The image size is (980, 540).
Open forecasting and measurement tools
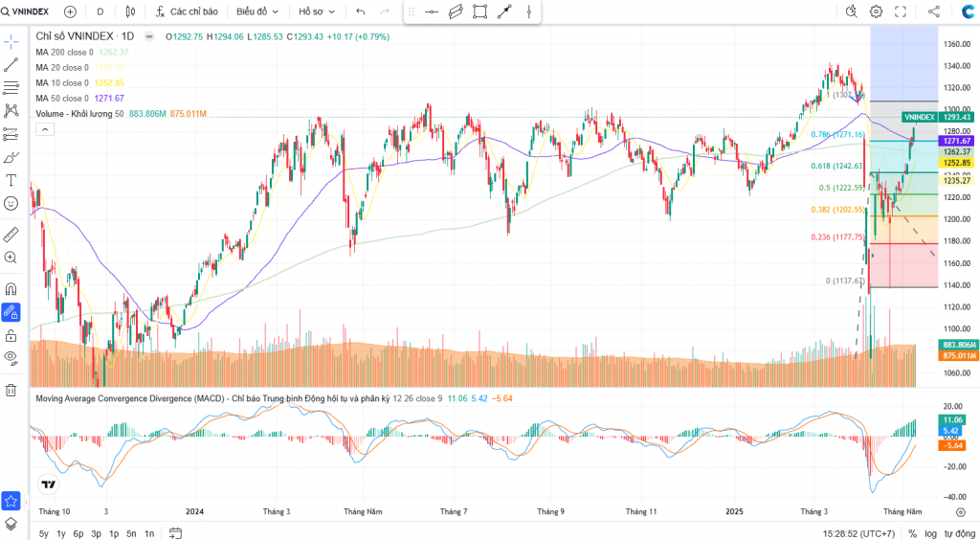pos(11,134)
